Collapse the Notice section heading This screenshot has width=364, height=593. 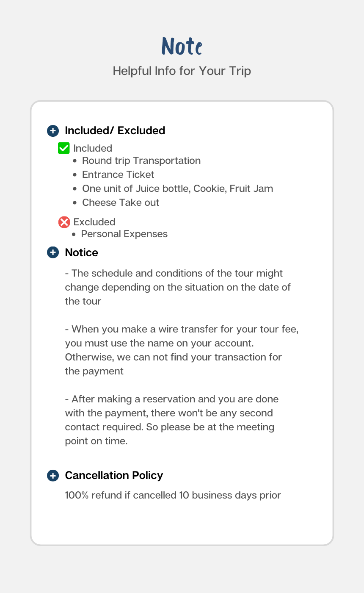[x=81, y=252]
